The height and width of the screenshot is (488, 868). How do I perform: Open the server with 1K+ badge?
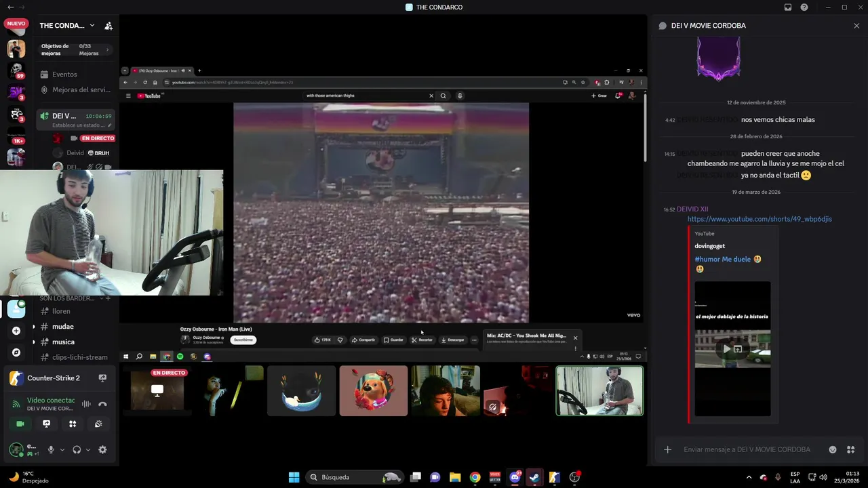click(16, 135)
